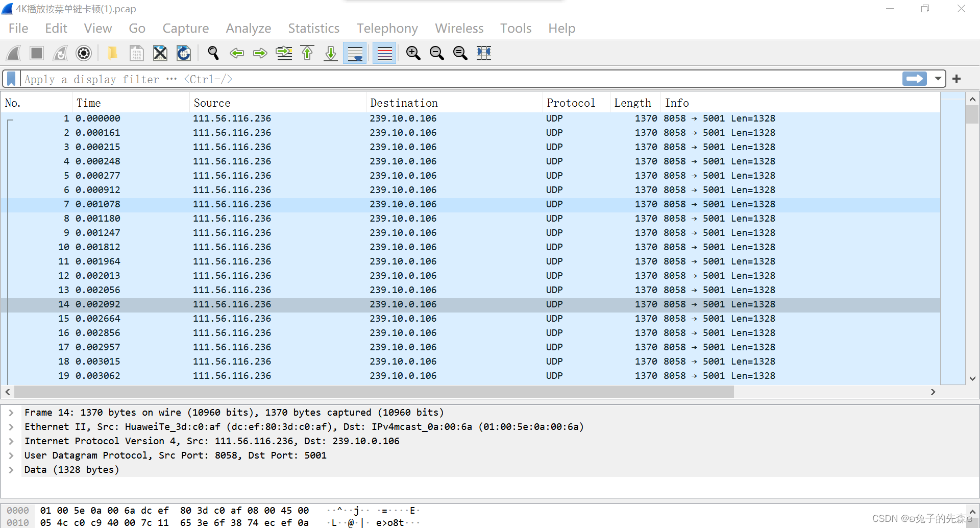Viewport: 980px width, 528px height.
Task: Go back in packet history arrow
Action: [237, 53]
